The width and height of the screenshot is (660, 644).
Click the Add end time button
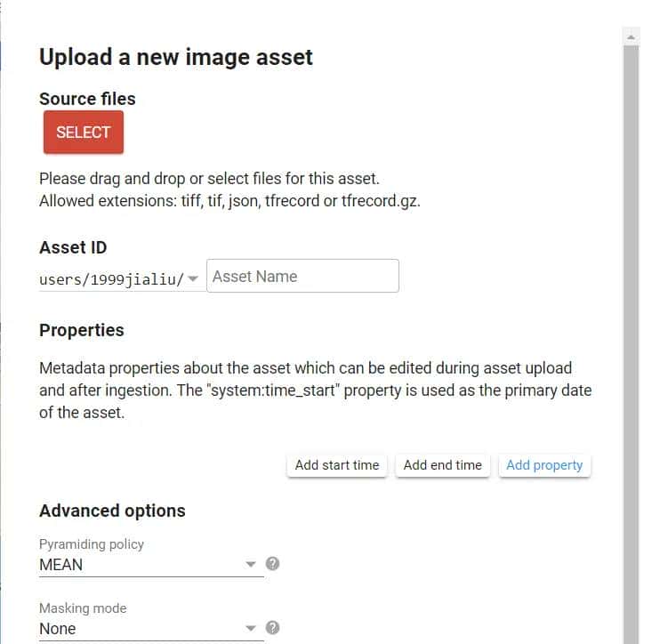point(442,465)
